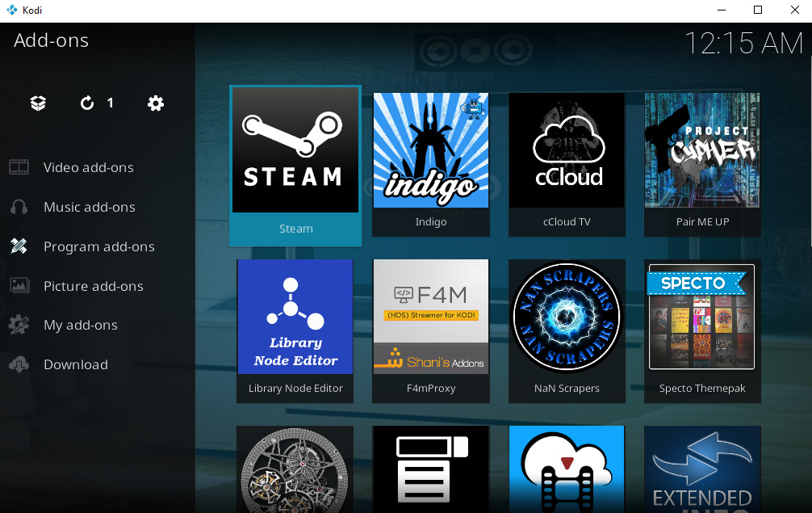Viewport: 812px width, 513px height.
Task: Go to Video add-ons category
Action: tap(89, 167)
